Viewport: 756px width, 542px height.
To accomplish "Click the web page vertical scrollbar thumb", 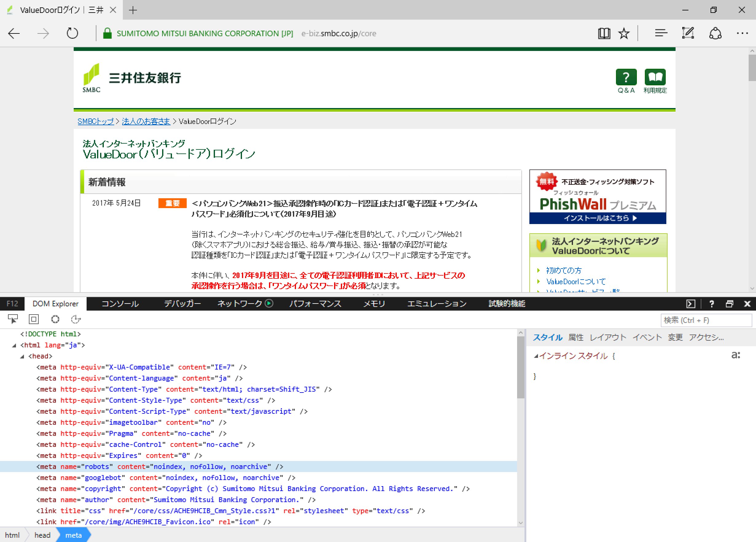I will pyautogui.click(x=752, y=68).
